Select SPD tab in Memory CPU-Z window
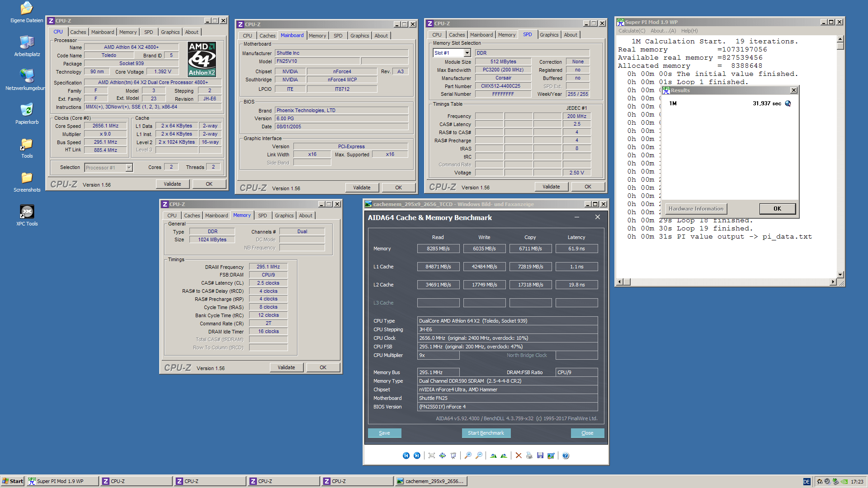Screen dimensions: 868x488 click(262, 216)
